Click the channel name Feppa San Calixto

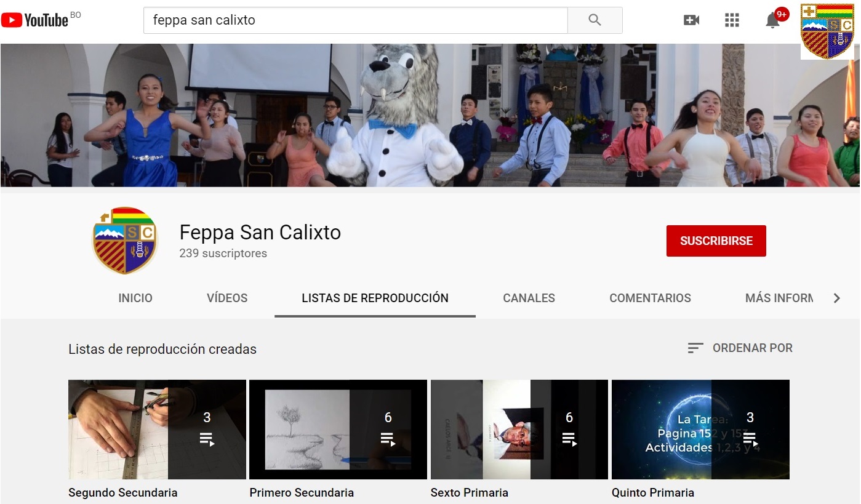(x=260, y=233)
